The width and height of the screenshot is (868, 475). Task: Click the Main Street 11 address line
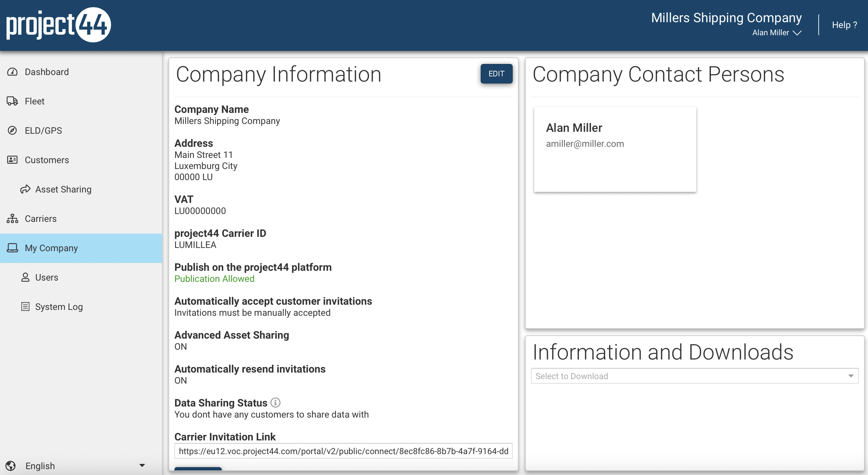203,155
